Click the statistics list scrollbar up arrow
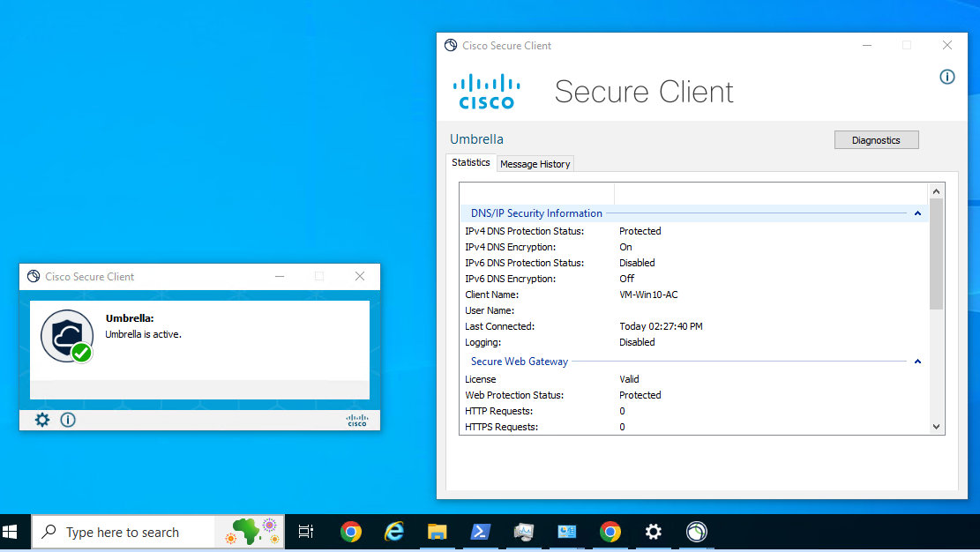The width and height of the screenshot is (980, 552). (936, 191)
